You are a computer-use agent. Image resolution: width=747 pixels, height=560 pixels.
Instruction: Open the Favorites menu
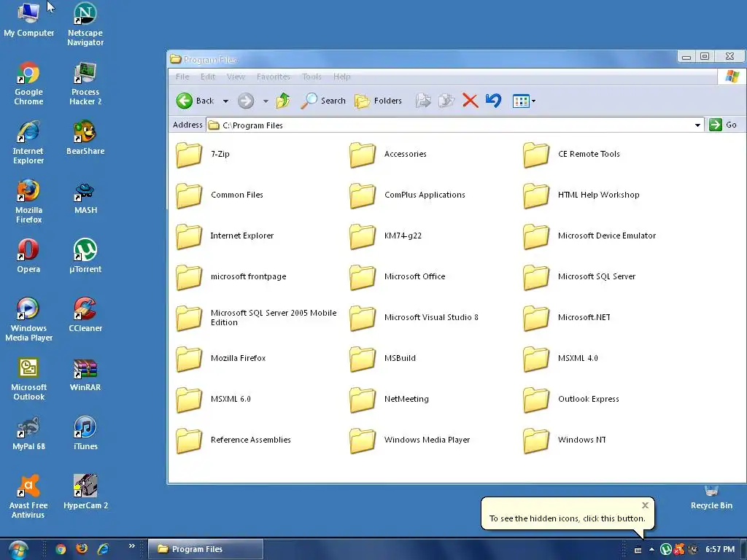click(274, 77)
